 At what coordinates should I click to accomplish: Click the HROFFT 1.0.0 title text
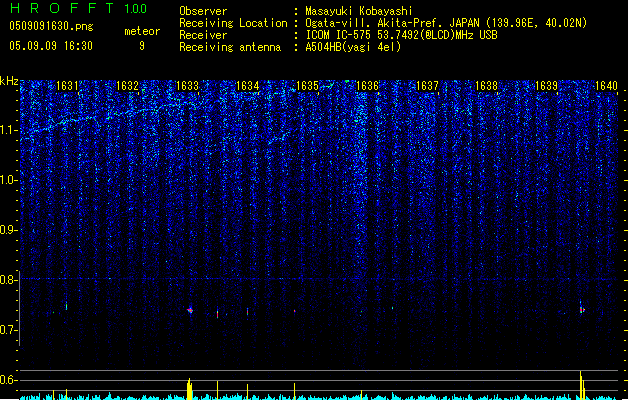pos(78,8)
